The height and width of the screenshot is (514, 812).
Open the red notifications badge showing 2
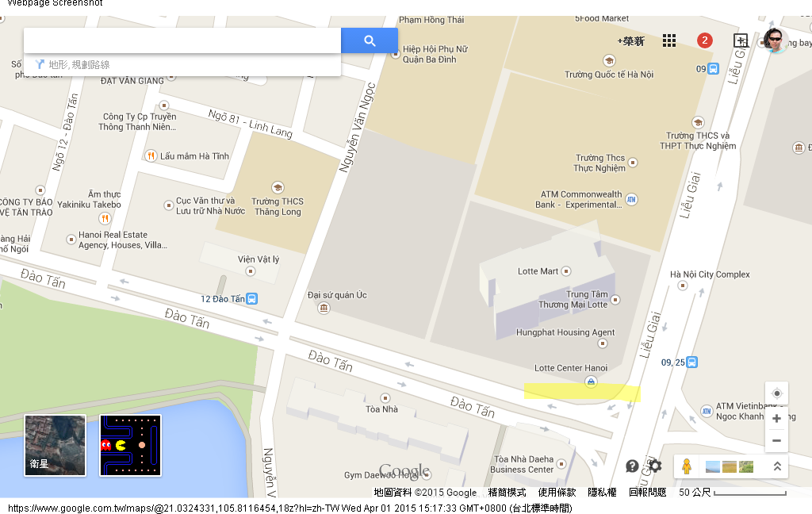704,40
